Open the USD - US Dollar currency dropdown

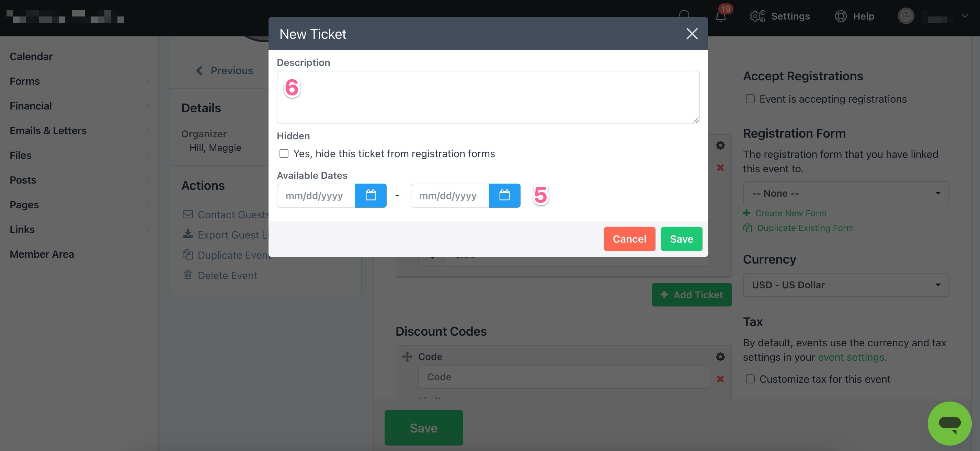846,285
